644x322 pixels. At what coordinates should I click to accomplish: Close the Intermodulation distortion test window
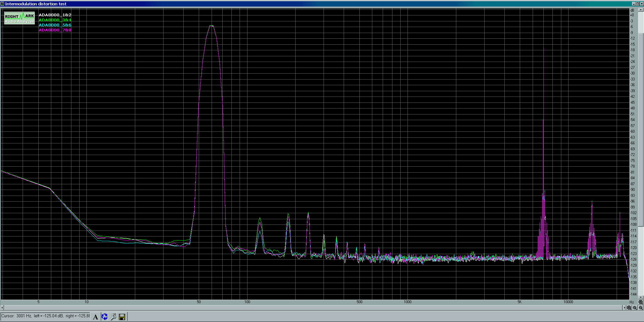coord(642,4)
